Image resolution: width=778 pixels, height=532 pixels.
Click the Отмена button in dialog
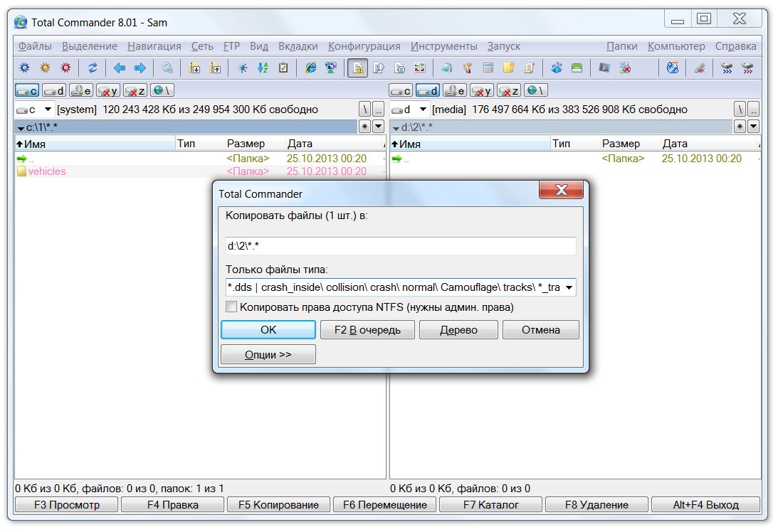(540, 330)
